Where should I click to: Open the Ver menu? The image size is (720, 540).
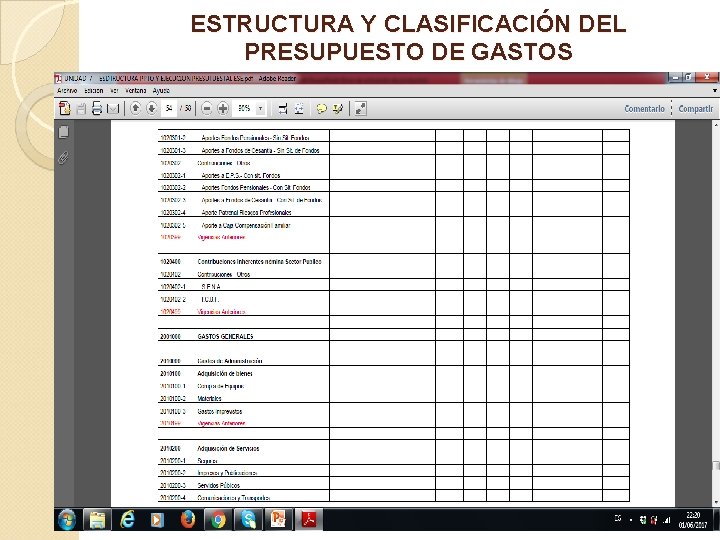(114, 90)
